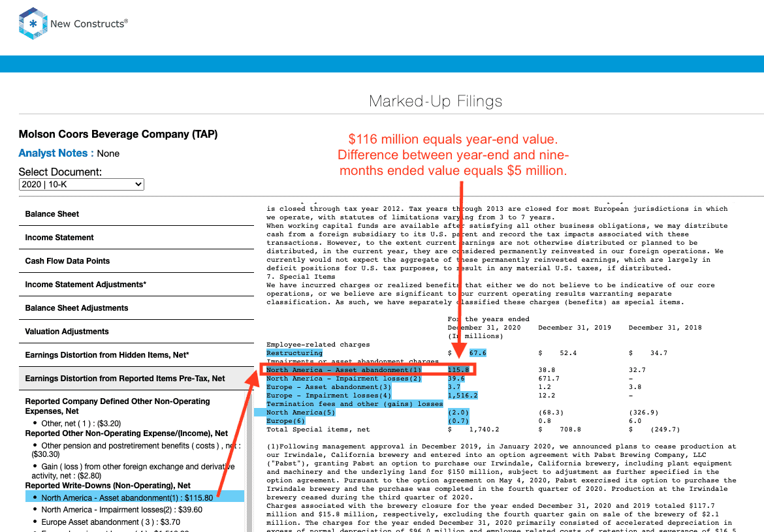Click the highlighted 3.7 value in the filing table
764x532 pixels.
click(454, 387)
